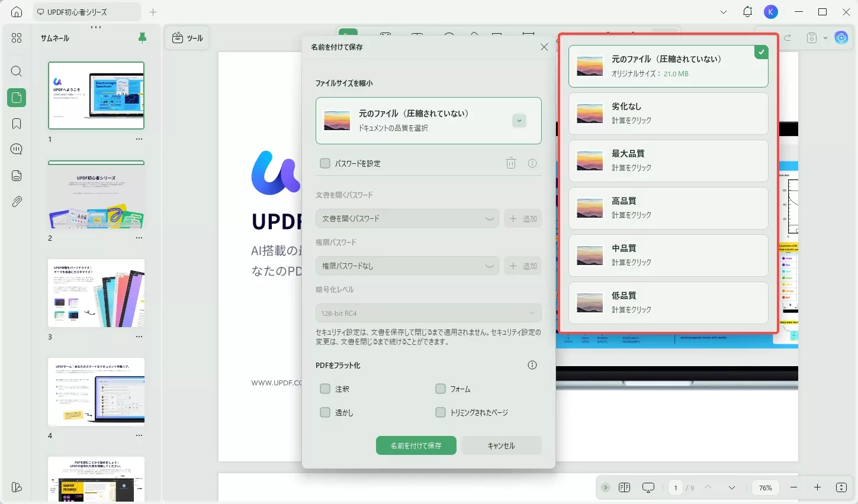The image size is (858, 504).
Task: Select the 低品質 quality option
Action: (669, 303)
